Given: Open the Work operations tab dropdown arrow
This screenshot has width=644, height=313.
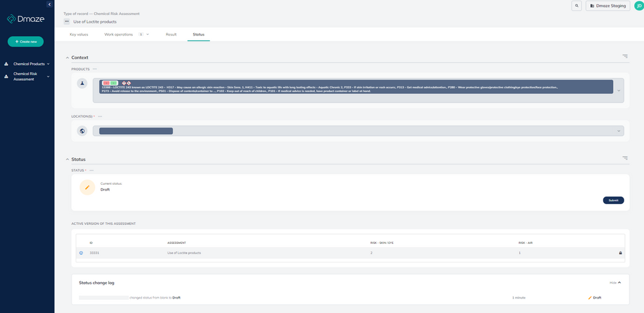Looking at the screenshot, I should pyautogui.click(x=147, y=34).
